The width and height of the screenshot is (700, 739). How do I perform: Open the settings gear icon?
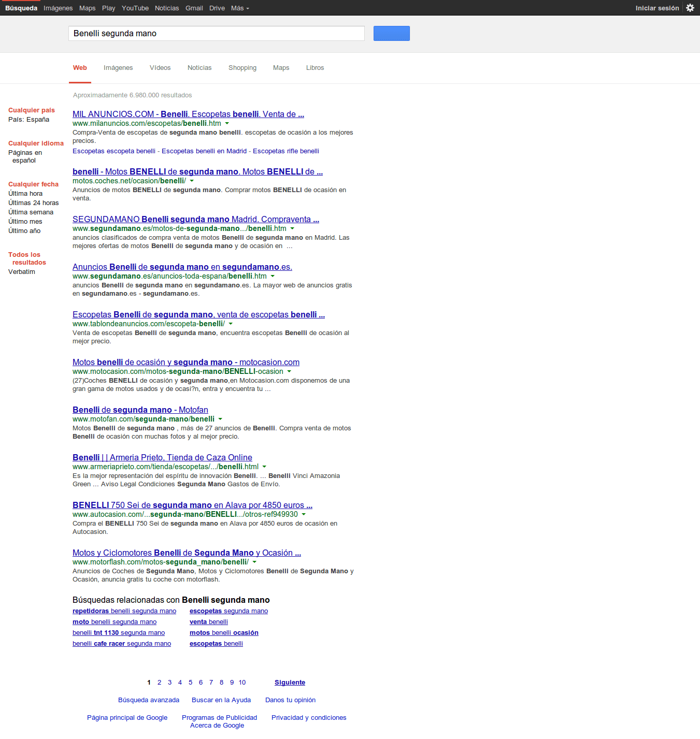click(x=690, y=8)
